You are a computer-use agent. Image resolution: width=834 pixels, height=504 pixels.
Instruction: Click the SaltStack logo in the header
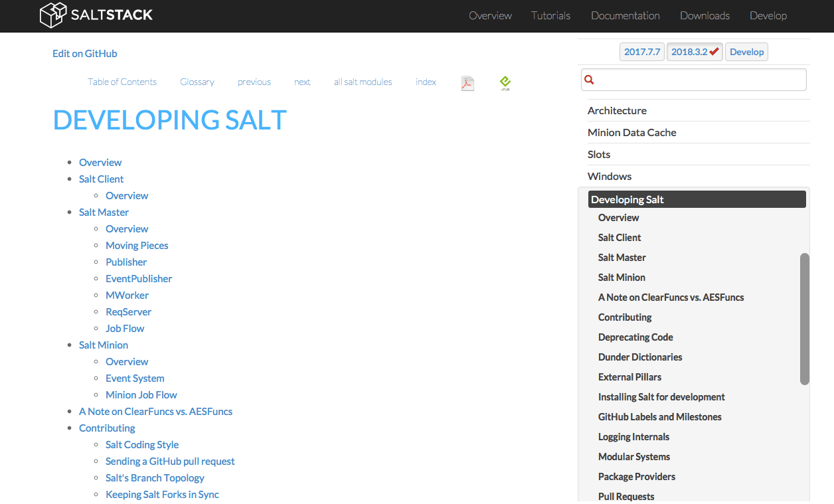coord(96,15)
